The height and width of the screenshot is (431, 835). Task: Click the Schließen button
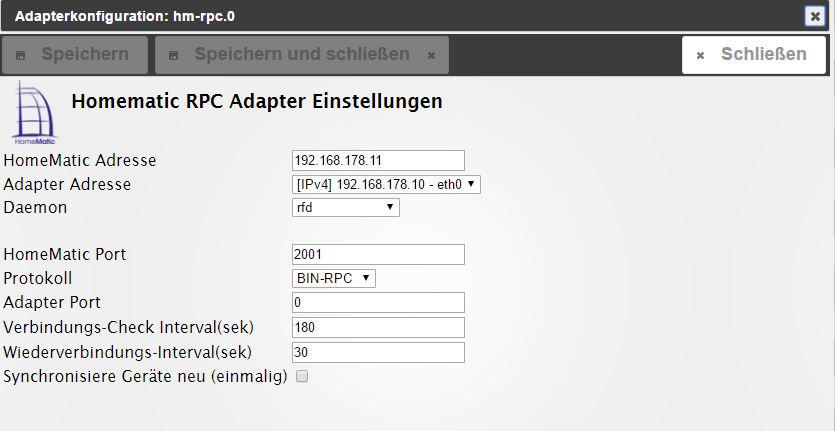click(754, 55)
